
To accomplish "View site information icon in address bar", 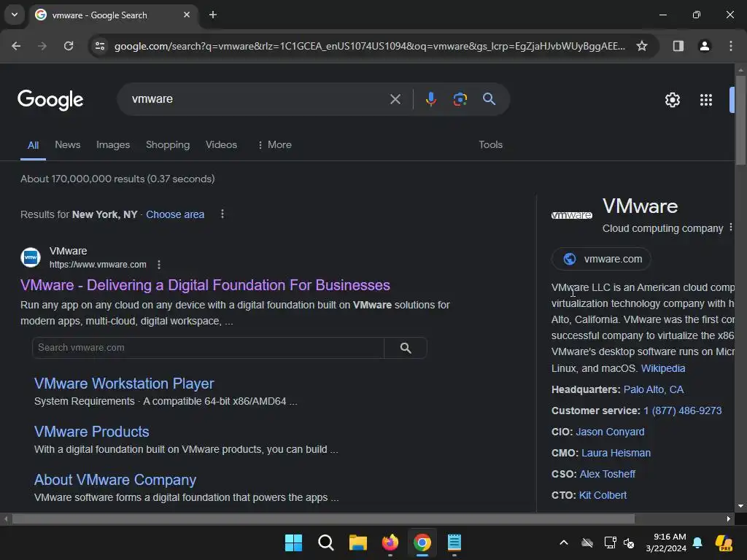I will tap(99, 46).
